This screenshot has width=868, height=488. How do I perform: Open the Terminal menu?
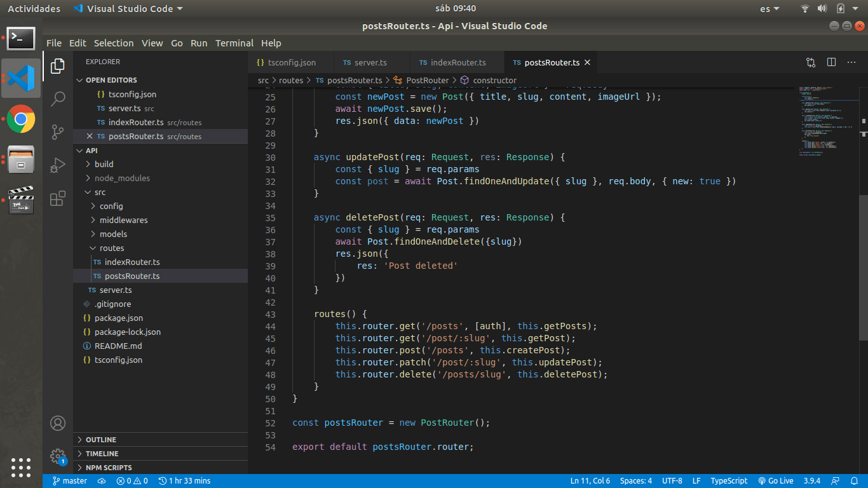[x=234, y=43]
